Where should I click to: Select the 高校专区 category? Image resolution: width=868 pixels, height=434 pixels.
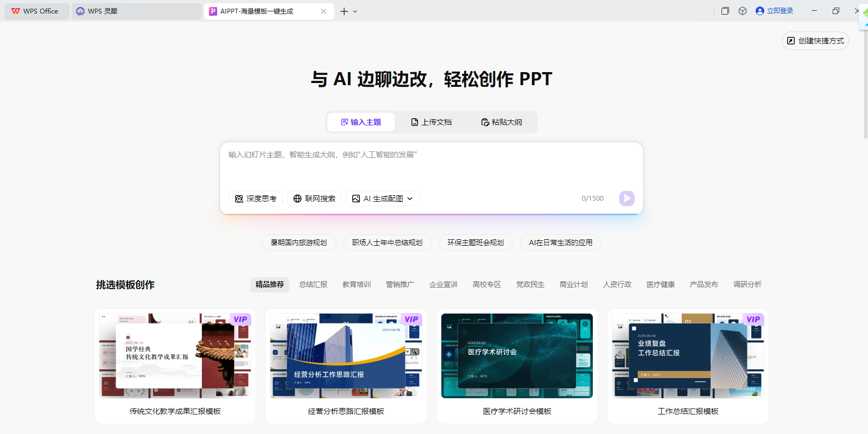[x=487, y=284]
